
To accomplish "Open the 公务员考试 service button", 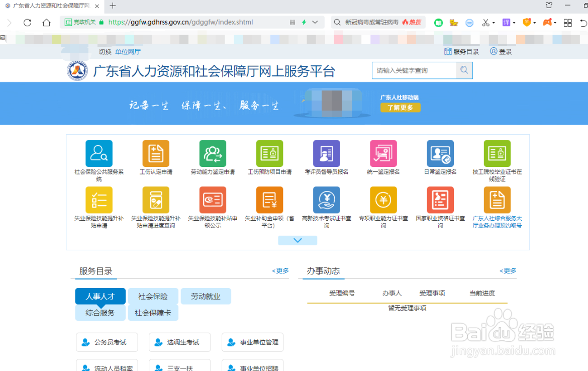I will tap(107, 342).
